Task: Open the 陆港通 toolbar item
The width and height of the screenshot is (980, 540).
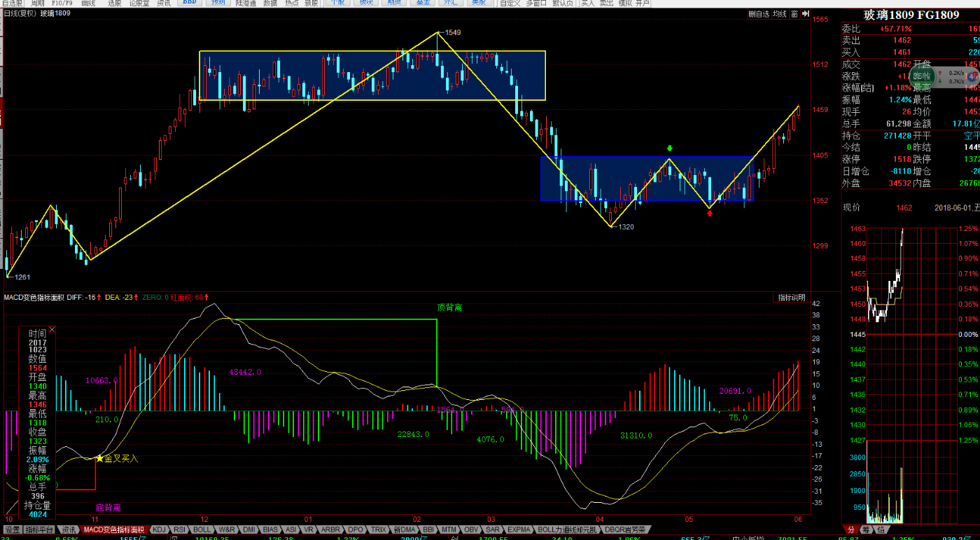Action: coord(246,4)
